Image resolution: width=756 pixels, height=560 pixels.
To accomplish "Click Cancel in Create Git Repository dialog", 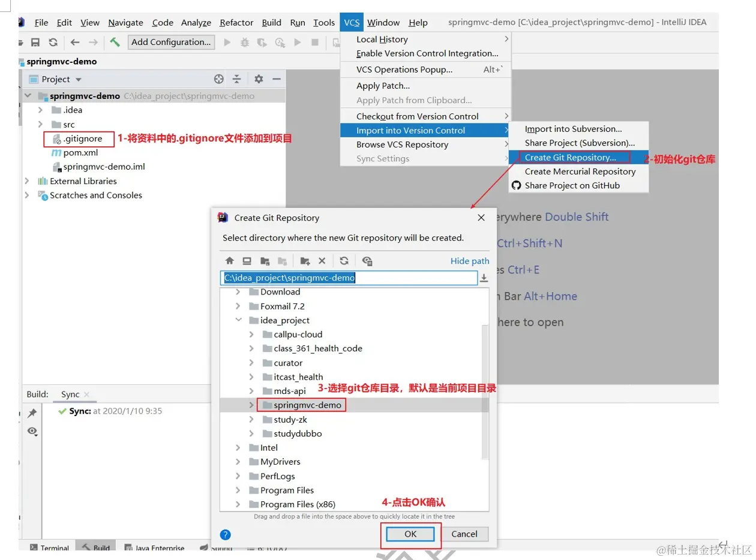I will 464,534.
